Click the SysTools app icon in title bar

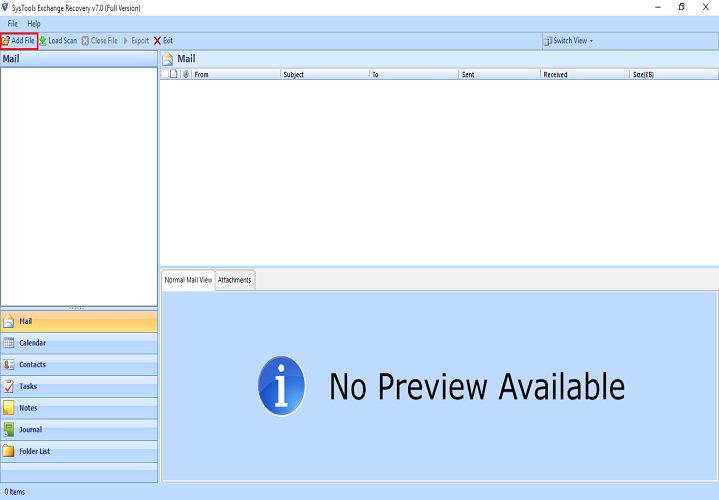tap(5, 7)
